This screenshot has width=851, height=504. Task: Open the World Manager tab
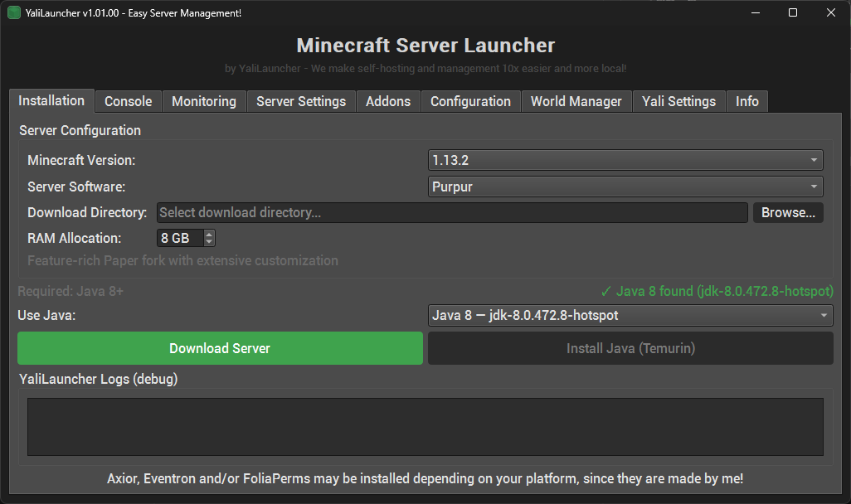coord(576,101)
